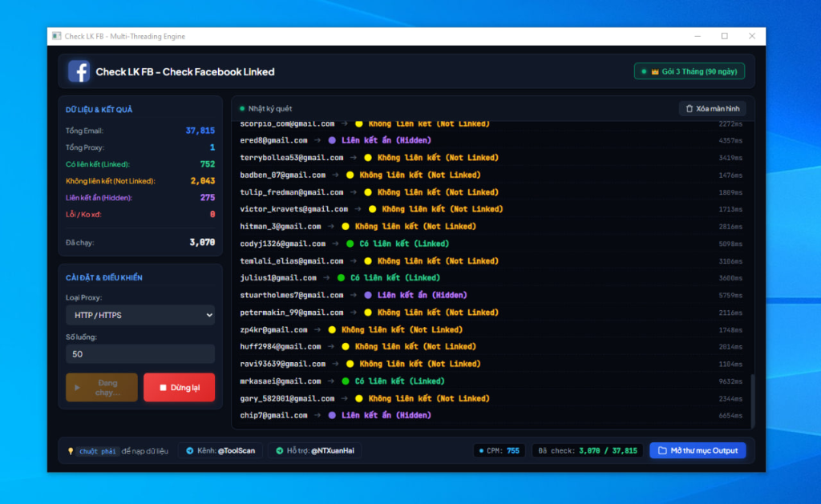
Task: Click the purple Hidden dot for chip7@gmail.com
Action: (332, 415)
